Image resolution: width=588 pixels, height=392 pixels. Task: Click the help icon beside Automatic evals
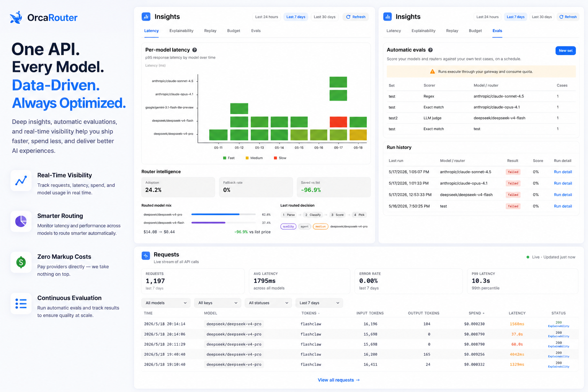coord(430,50)
